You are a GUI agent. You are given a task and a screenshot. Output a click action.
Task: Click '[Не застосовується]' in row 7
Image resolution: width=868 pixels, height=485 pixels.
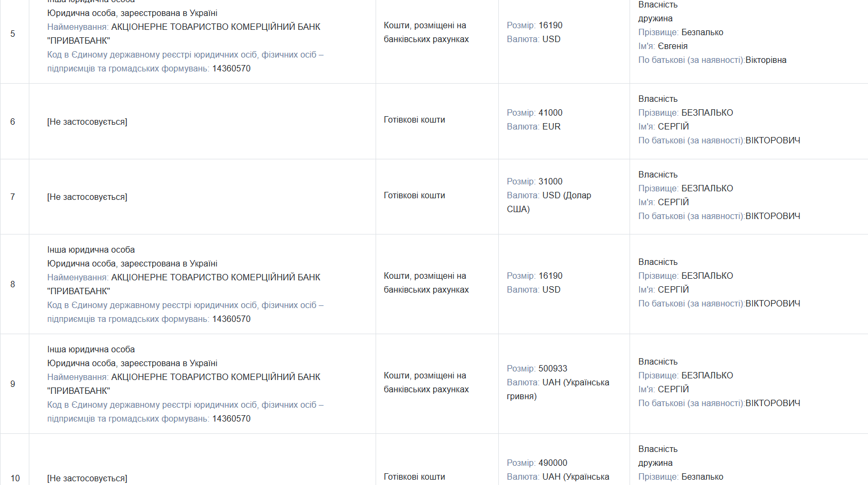point(87,197)
